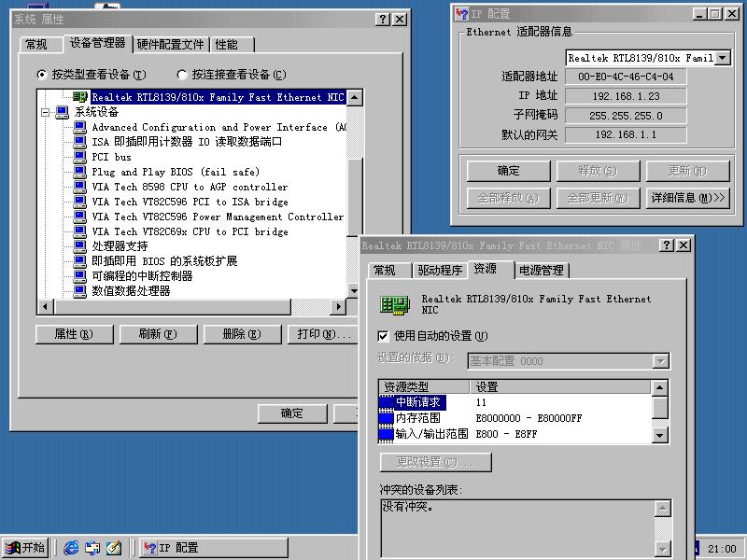Click the 系统设备 category computer icon

[63, 112]
